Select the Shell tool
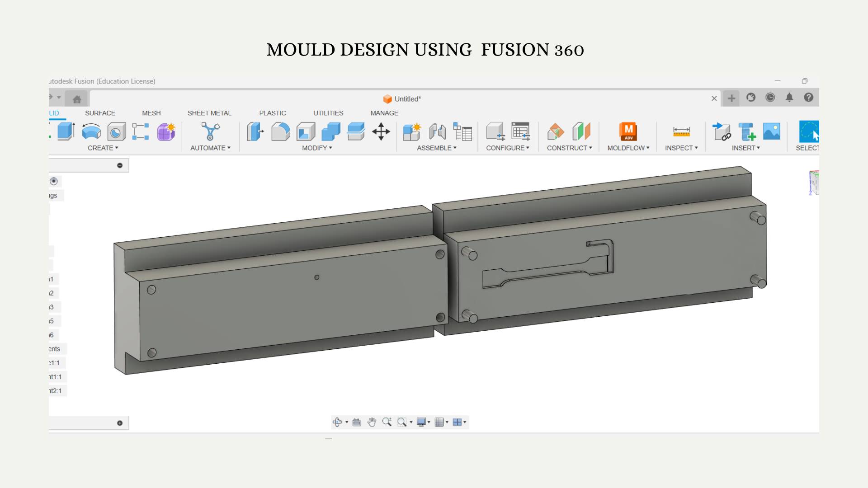This screenshot has height=488, width=868. 306,131
